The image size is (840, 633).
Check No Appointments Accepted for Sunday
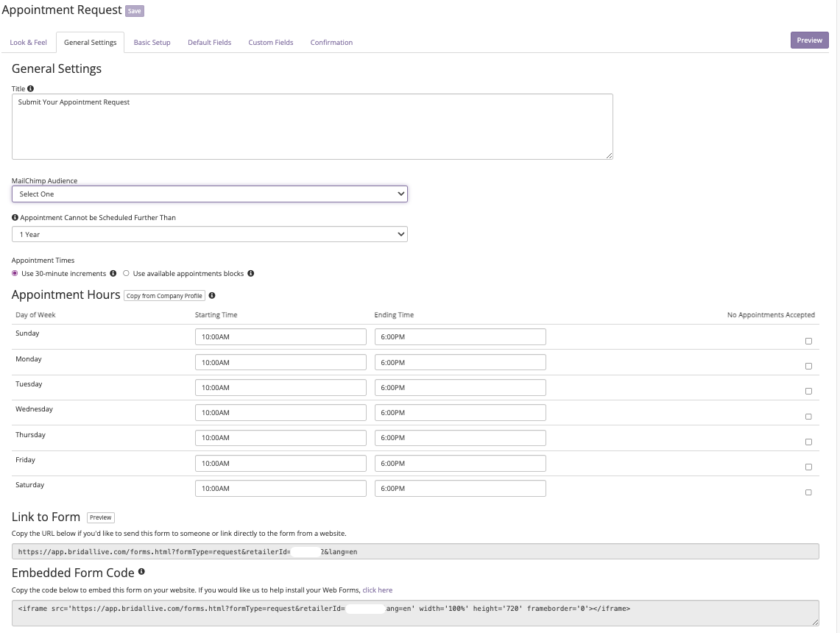point(808,341)
